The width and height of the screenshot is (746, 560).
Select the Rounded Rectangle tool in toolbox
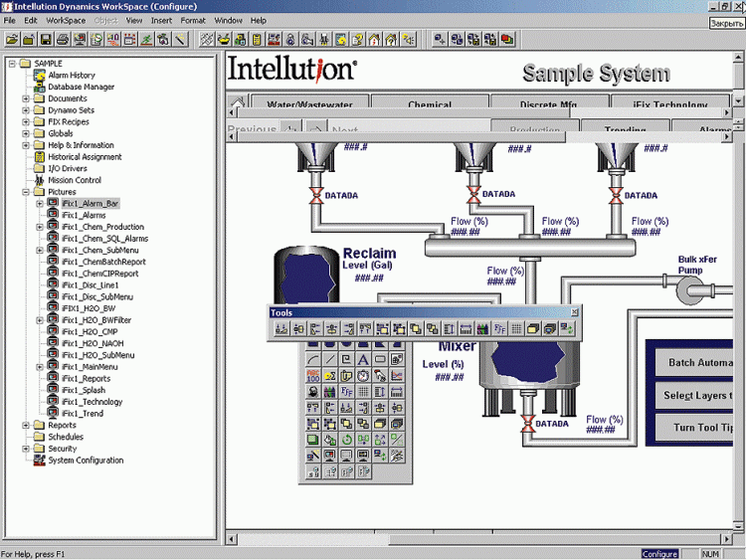tap(380, 359)
